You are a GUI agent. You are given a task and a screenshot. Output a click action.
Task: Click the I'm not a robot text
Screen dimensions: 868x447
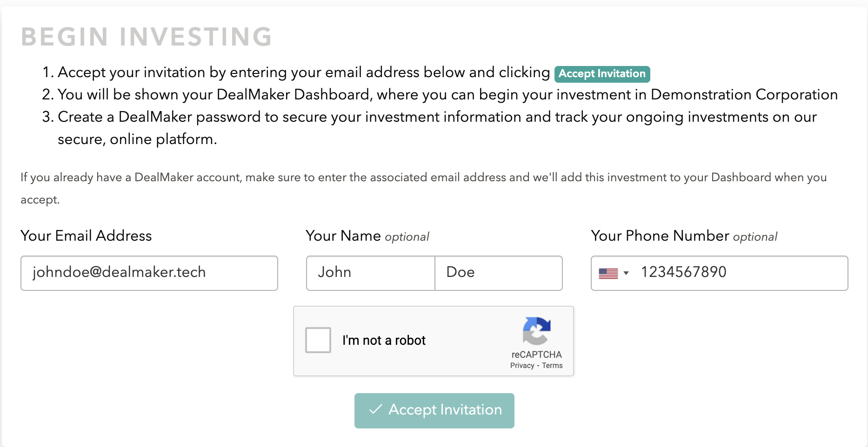coord(384,341)
